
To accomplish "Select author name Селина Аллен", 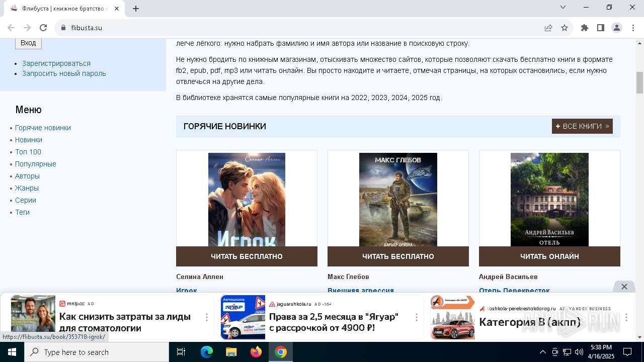I will [x=200, y=277].
